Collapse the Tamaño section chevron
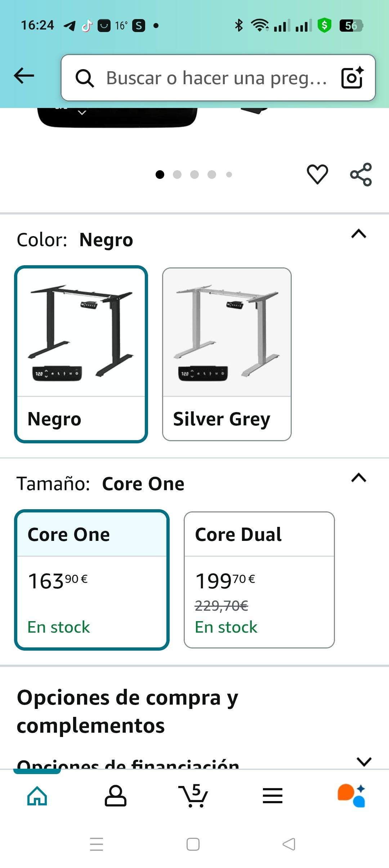 tap(359, 478)
